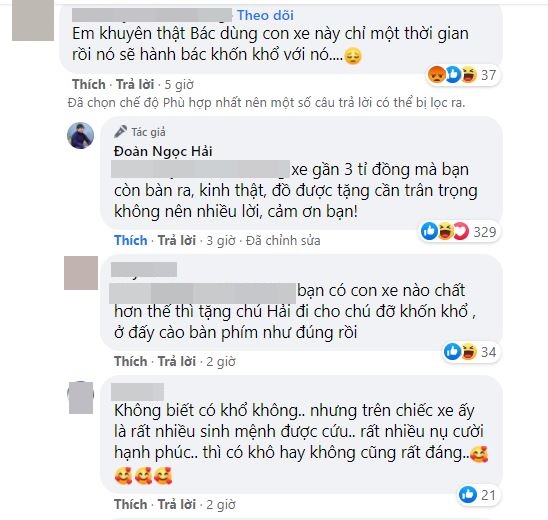
Task: View the 329 reactions on author's reply
Action: pyautogui.click(x=484, y=232)
